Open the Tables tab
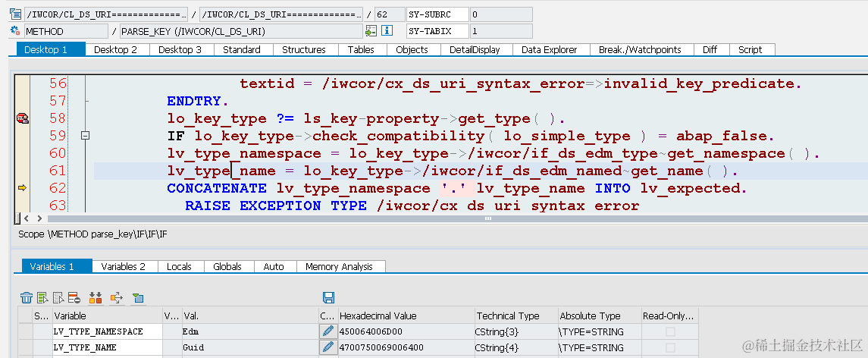868x358 pixels. coord(362,49)
